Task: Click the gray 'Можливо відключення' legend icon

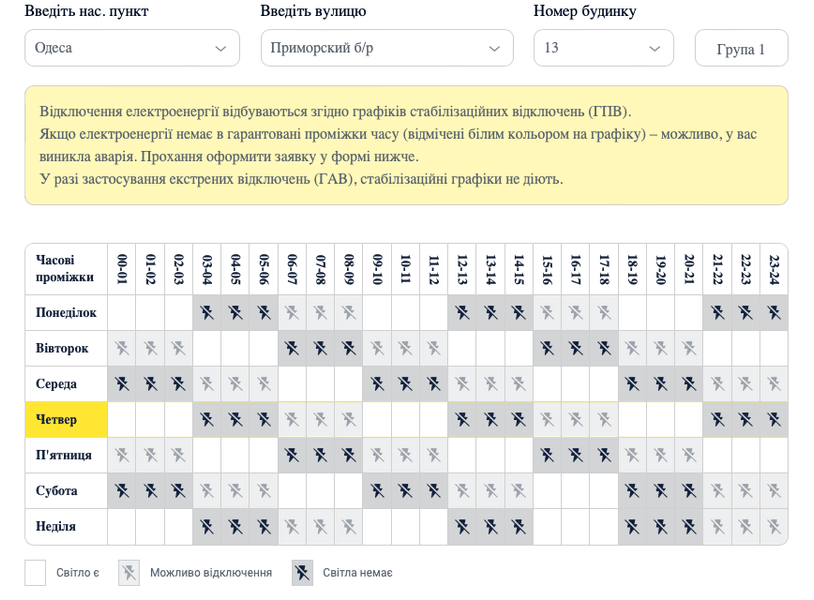Action: [127, 572]
